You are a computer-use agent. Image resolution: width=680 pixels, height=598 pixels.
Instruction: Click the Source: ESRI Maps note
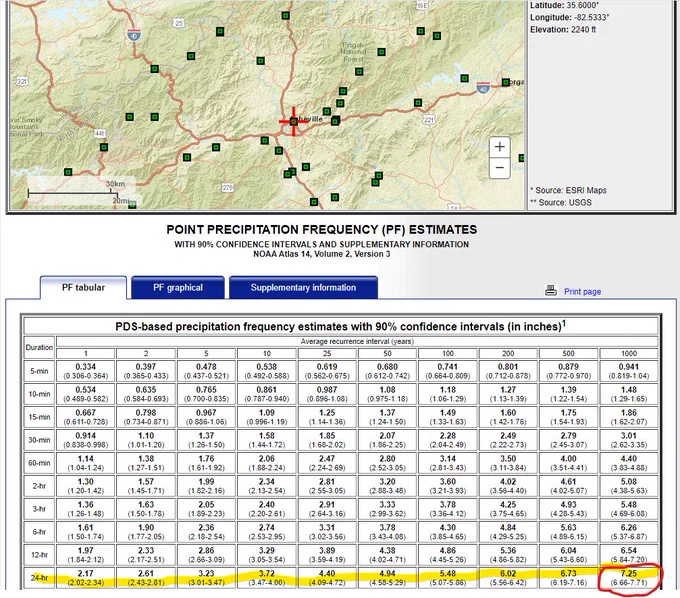(x=568, y=190)
